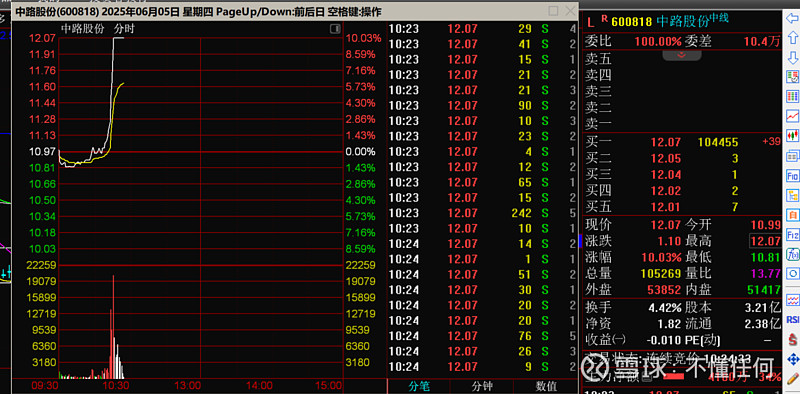Screen dimensions: 800x394
Task: Click the stock code 600818
Action: point(632,21)
